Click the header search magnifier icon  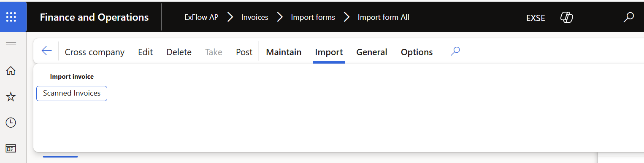point(629,17)
